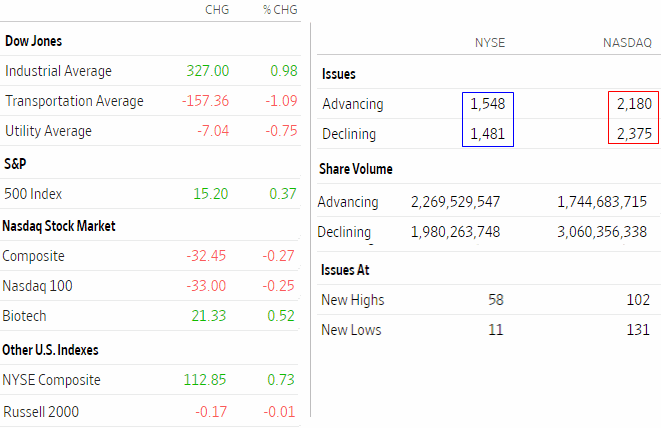The width and height of the screenshot is (661, 428).
Task: Click the Dow Jones section heading
Action: pyautogui.click(x=34, y=41)
